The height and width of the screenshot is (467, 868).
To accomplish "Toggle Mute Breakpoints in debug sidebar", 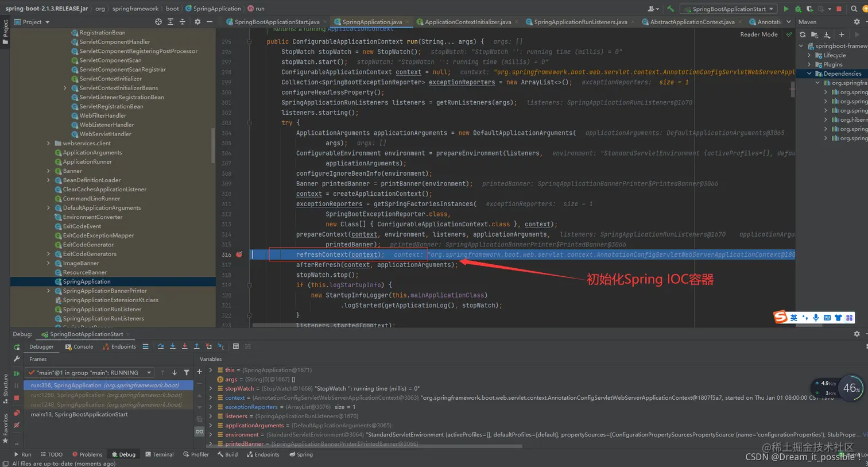I will pyautogui.click(x=17, y=425).
